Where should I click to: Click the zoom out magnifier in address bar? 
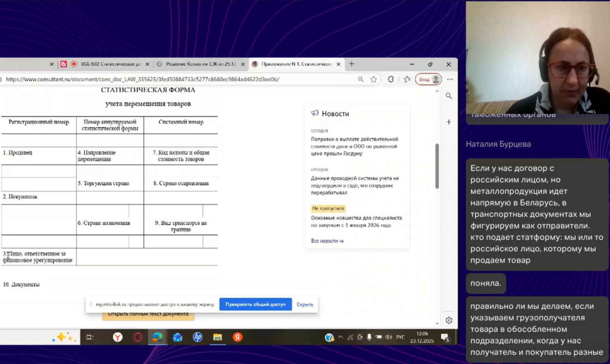(360, 79)
